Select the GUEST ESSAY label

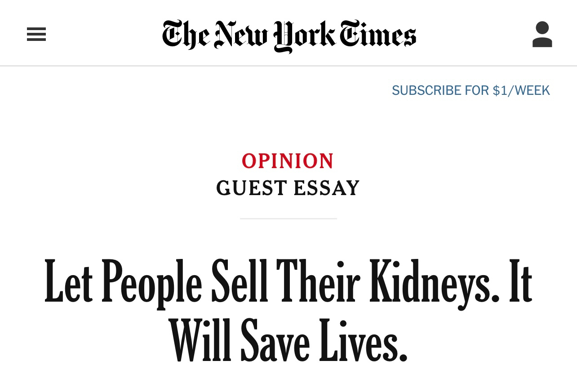click(288, 188)
